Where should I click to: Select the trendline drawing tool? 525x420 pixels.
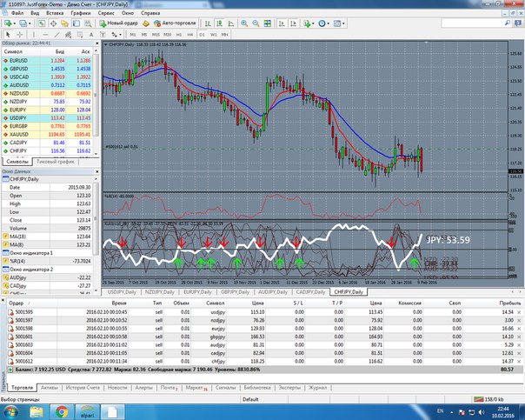pos(56,35)
